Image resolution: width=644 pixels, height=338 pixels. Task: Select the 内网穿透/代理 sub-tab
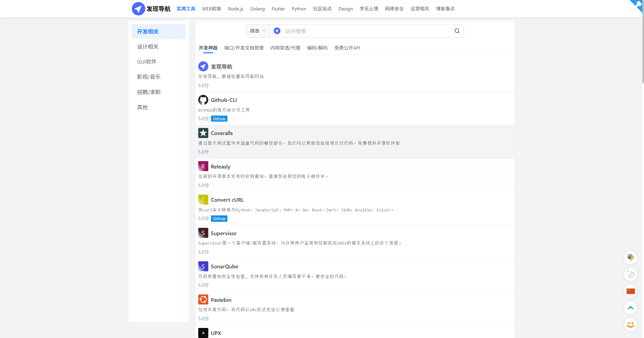(x=285, y=48)
